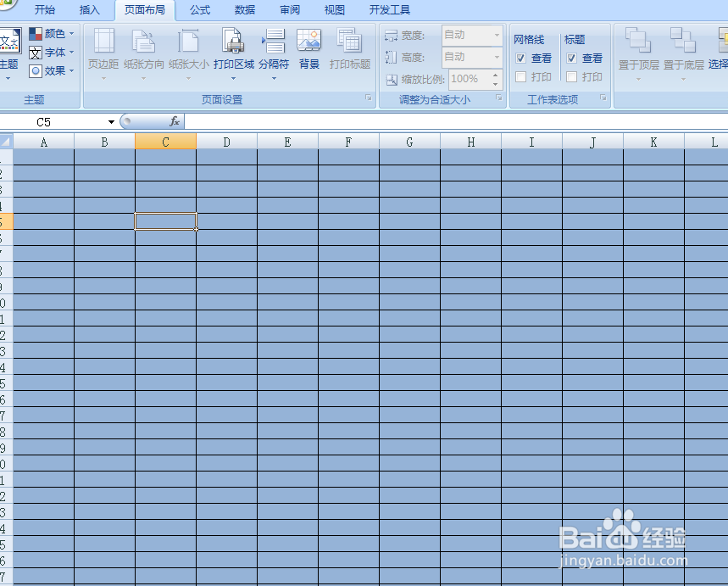Toggle 网格线 查看 checkbox
728x586 pixels.
pyautogui.click(x=521, y=58)
